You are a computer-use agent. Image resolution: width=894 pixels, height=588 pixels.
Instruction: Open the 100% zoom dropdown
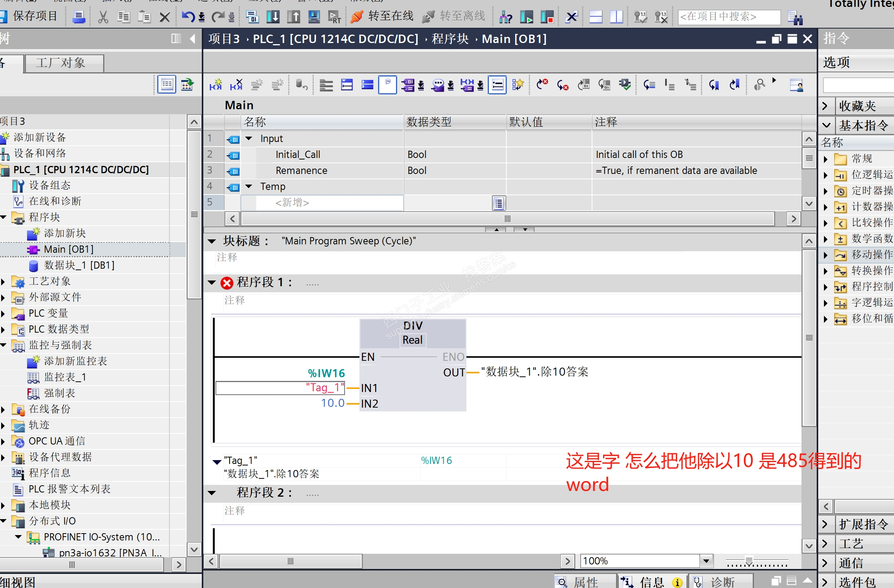pyautogui.click(x=706, y=561)
